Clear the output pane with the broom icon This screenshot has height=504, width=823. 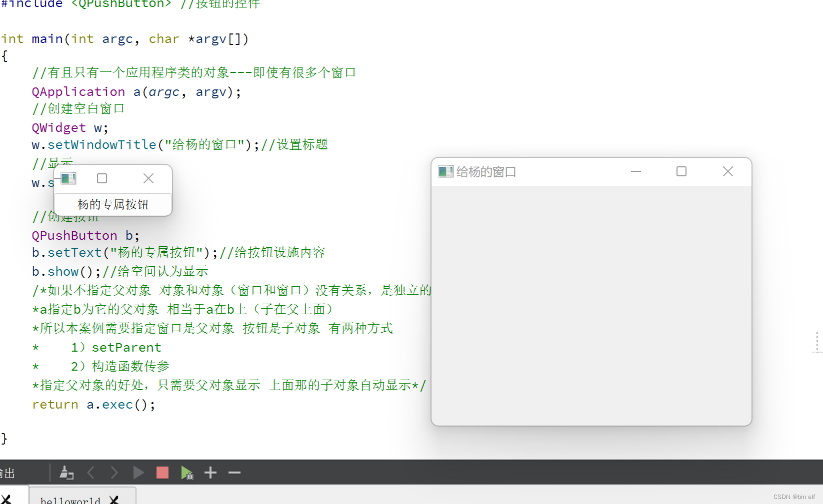(x=66, y=473)
